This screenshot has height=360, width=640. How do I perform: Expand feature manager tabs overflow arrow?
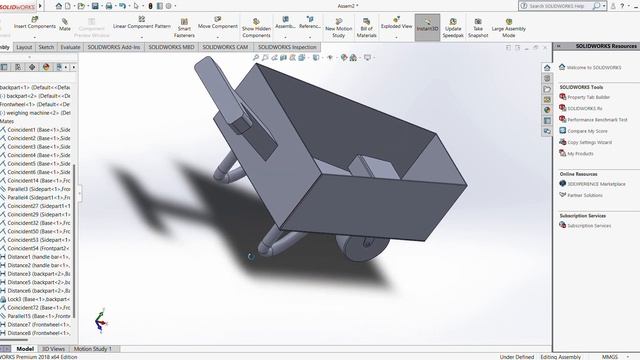[x=73, y=67]
